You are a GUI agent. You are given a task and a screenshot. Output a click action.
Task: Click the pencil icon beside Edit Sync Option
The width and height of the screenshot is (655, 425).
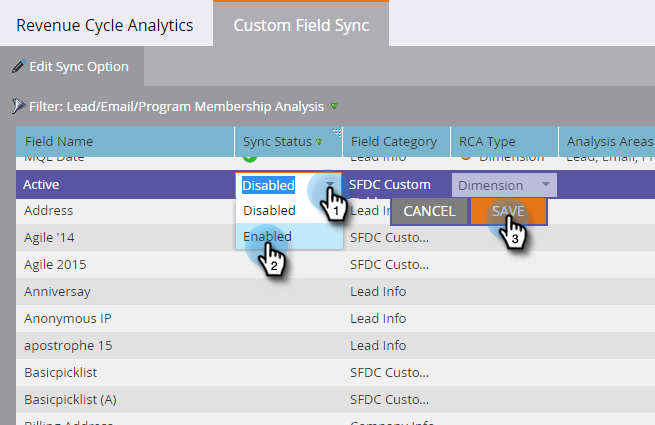point(18,66)
